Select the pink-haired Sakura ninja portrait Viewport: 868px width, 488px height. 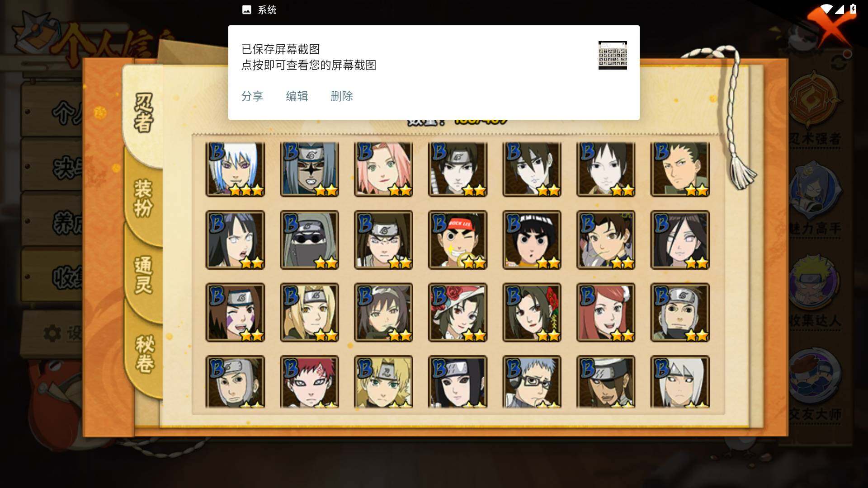tap(383, 169)
